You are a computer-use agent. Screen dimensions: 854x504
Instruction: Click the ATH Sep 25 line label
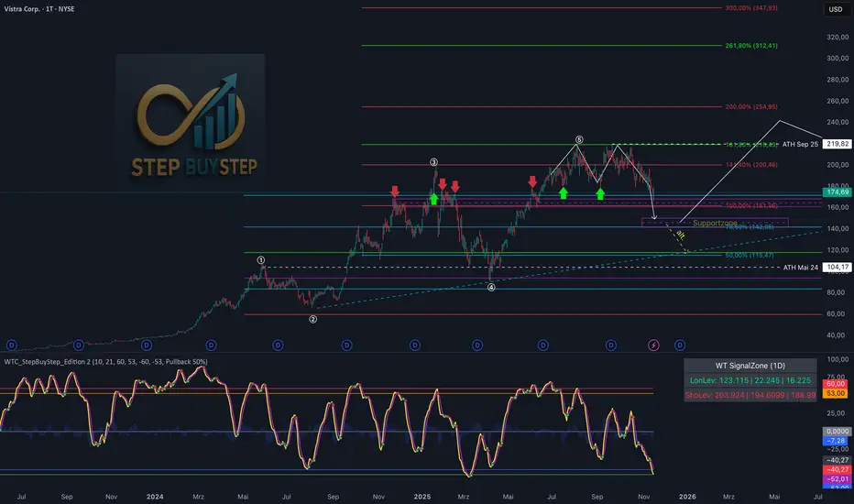[800, 145]
